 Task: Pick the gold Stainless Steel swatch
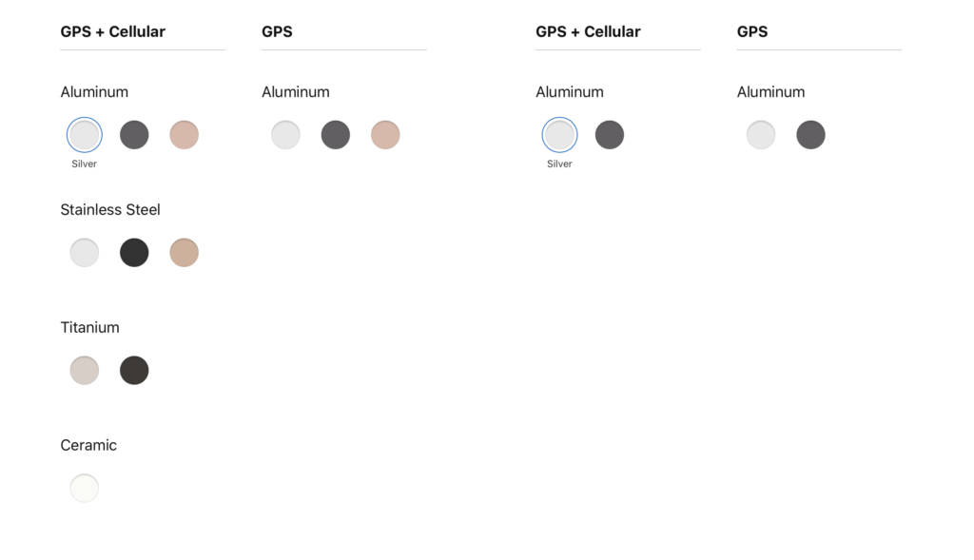pos(184,253)
